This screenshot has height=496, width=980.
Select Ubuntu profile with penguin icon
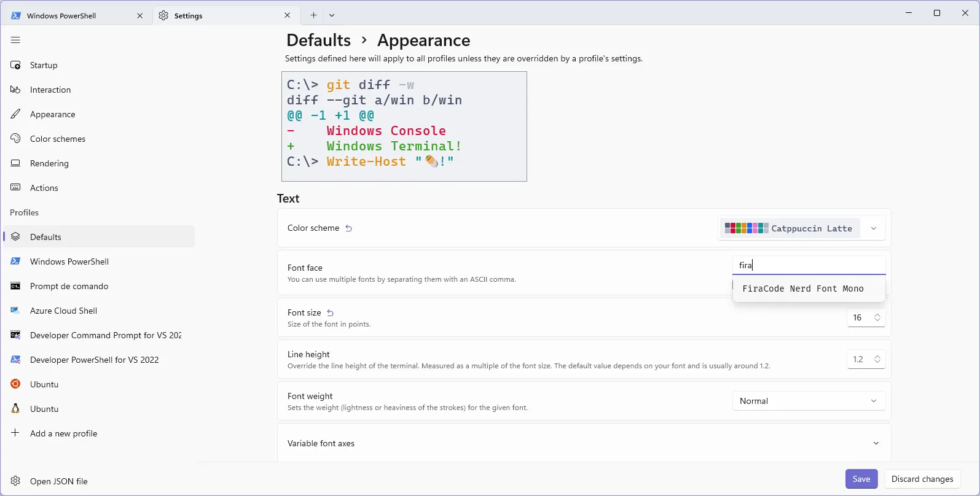point(99,409)
